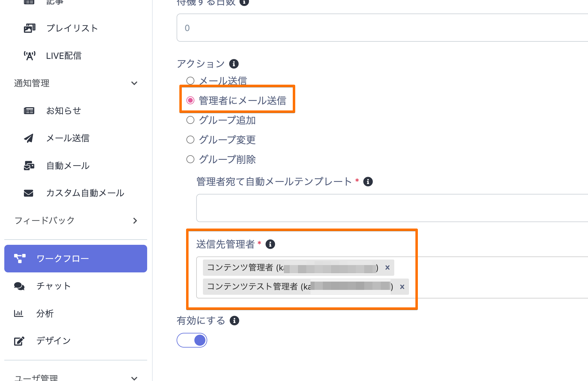Toggle the 有効にする switch
Screen dimensions: 588x381
point(192,340)
